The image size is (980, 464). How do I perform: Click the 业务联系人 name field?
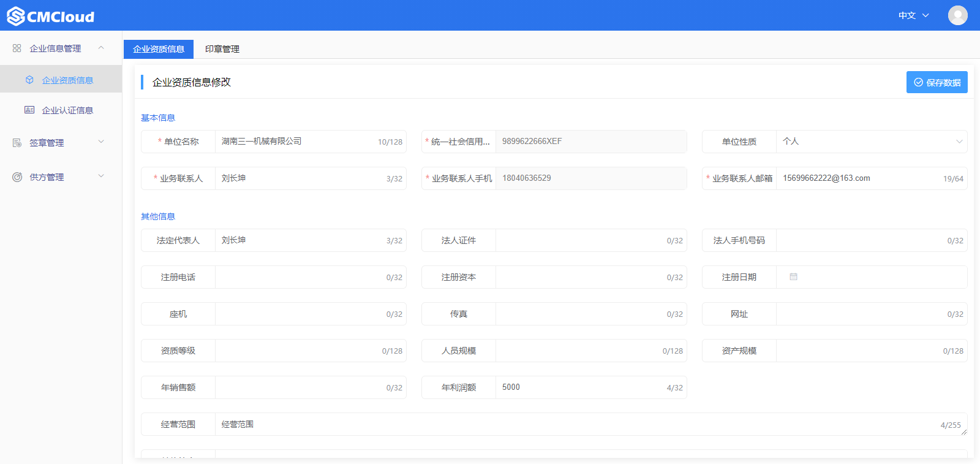(x=311, y=178)
